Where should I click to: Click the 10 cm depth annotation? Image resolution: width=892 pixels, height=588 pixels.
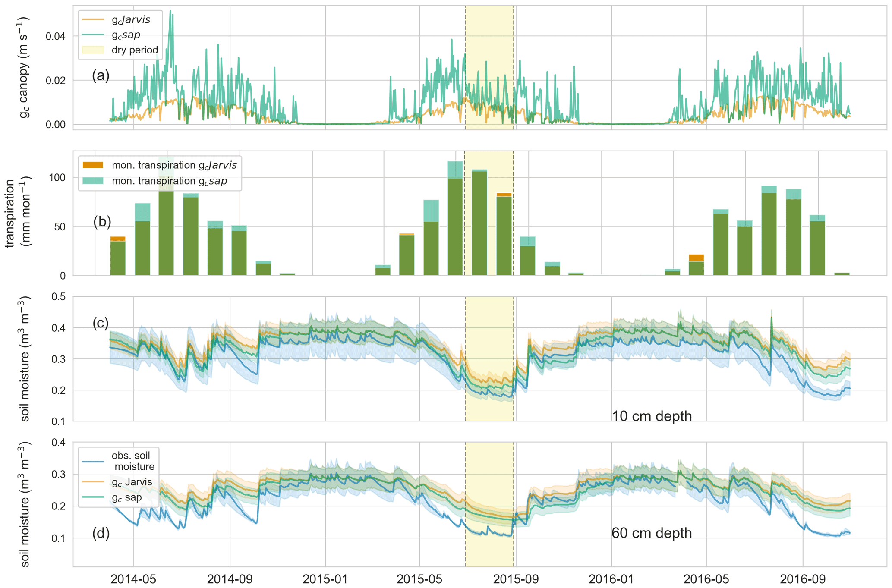pos(652,416)
